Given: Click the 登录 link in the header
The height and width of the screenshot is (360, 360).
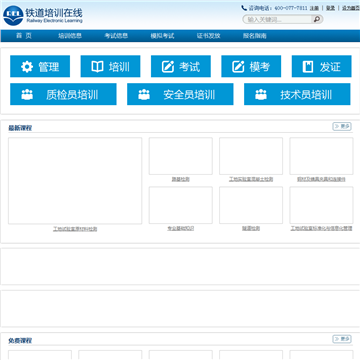Looking at the screenshot, I should (x=330, y=8).
